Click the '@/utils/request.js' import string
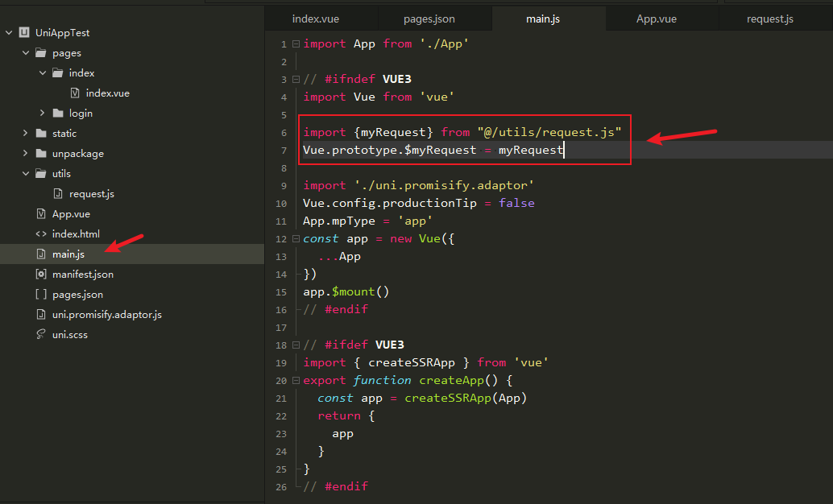The image size is (833, 504). tap(549, 132)
